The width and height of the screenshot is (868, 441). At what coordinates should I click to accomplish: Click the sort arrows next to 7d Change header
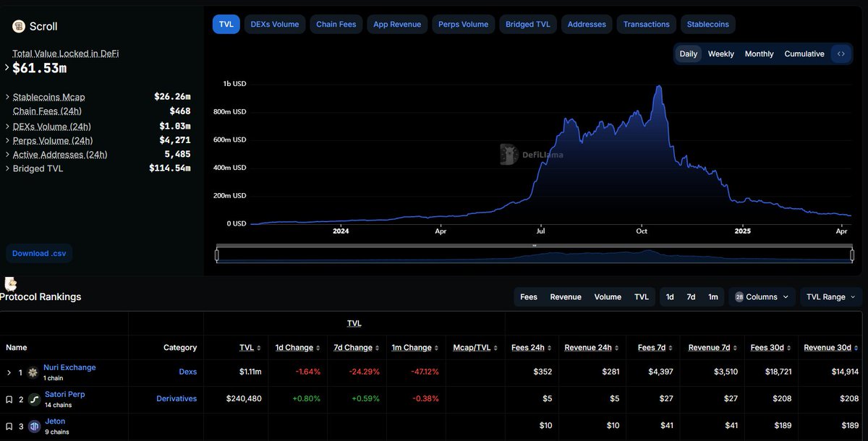pos(378,348)
